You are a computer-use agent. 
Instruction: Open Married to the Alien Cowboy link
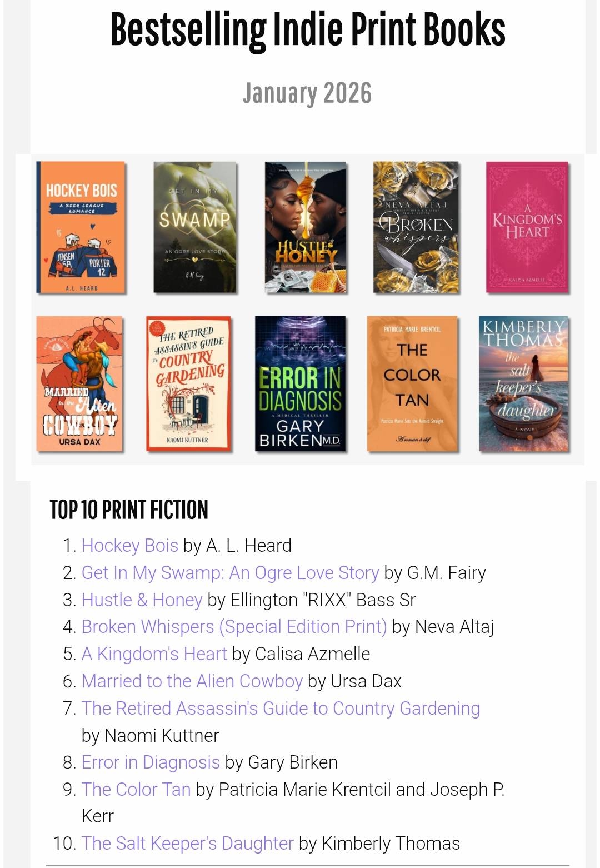(192, 681)
